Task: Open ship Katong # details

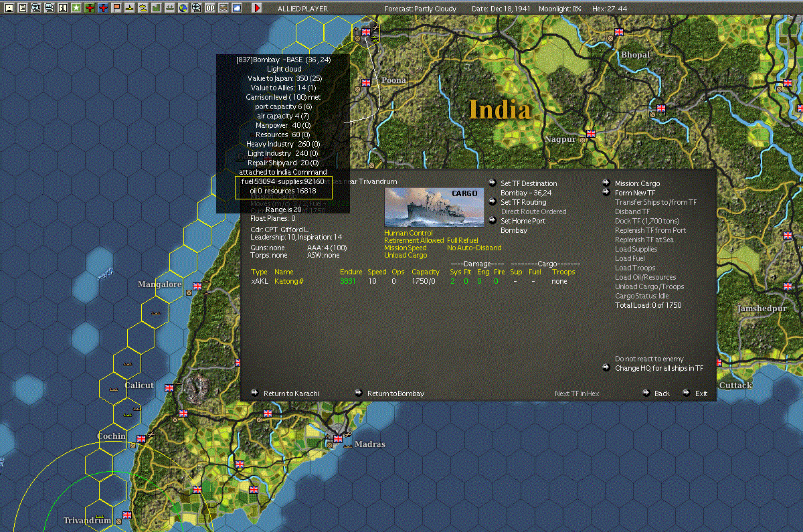Action: (289, 281)
